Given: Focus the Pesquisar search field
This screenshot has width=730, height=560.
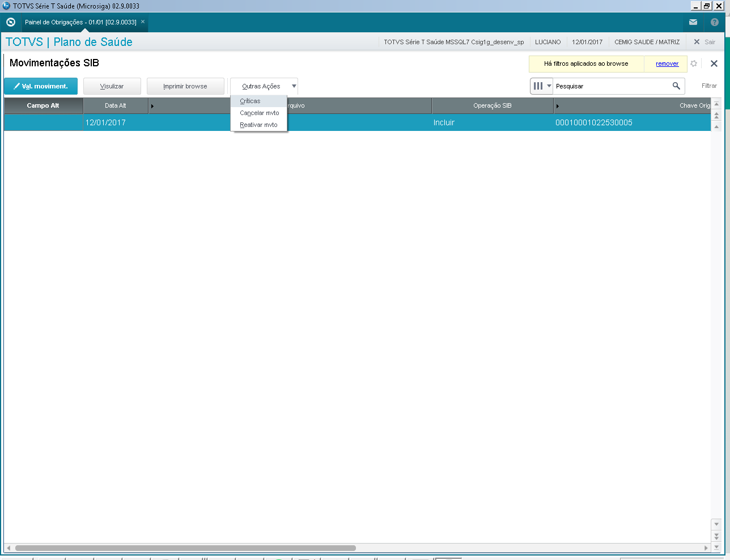Looking at the screenshot, I should [x=611, y=86].
